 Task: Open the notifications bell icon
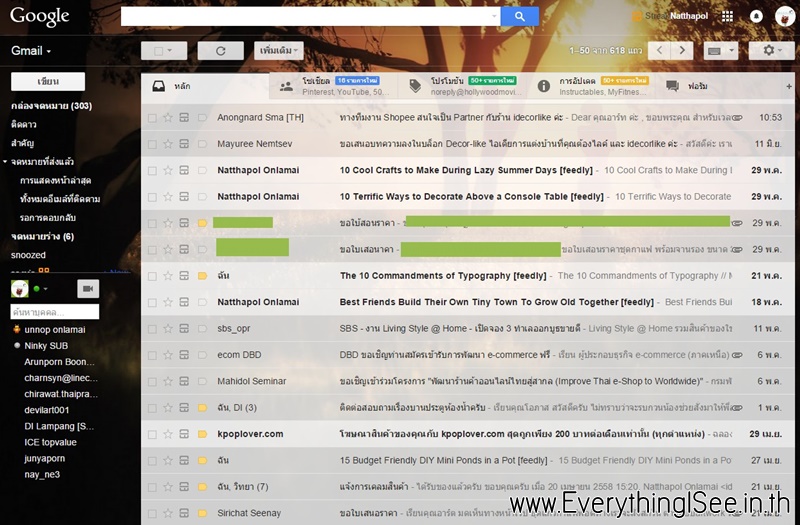[x=756, y=16]
